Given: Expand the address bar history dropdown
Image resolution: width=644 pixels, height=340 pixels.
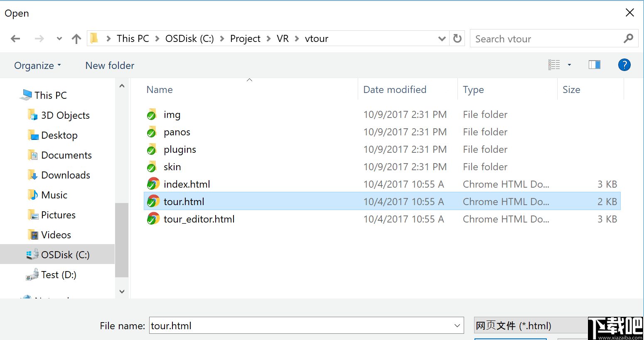Looking at the screenshot, I should tap(442, 39).
